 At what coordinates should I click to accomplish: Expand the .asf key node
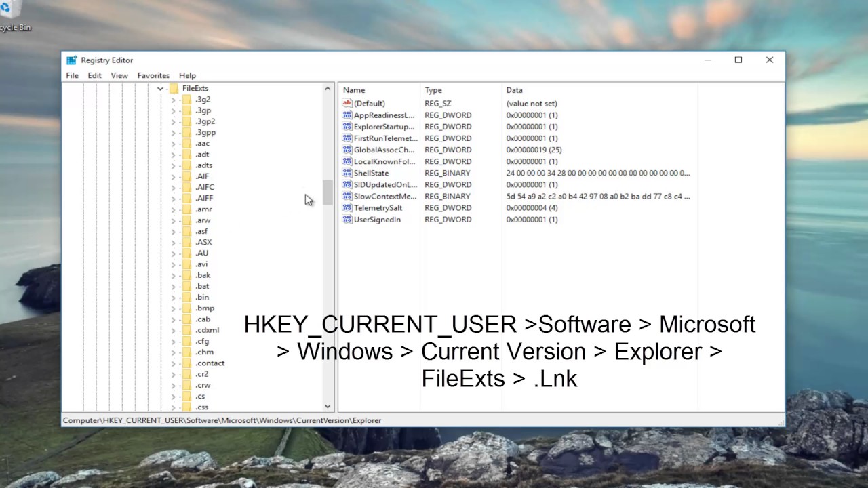pos(173,232)
